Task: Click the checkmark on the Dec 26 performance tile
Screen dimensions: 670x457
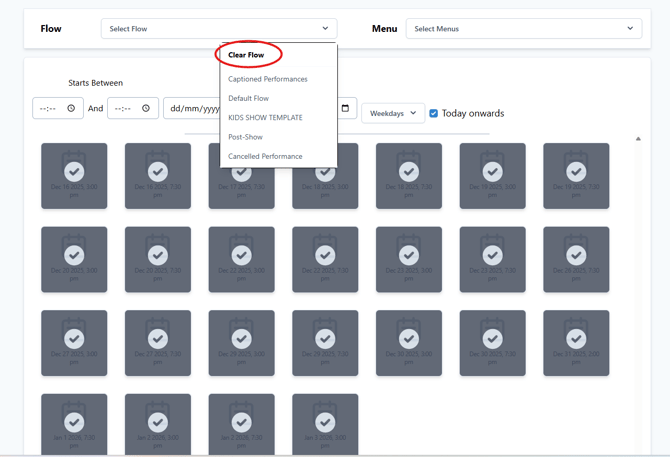Action: (576, 255)
